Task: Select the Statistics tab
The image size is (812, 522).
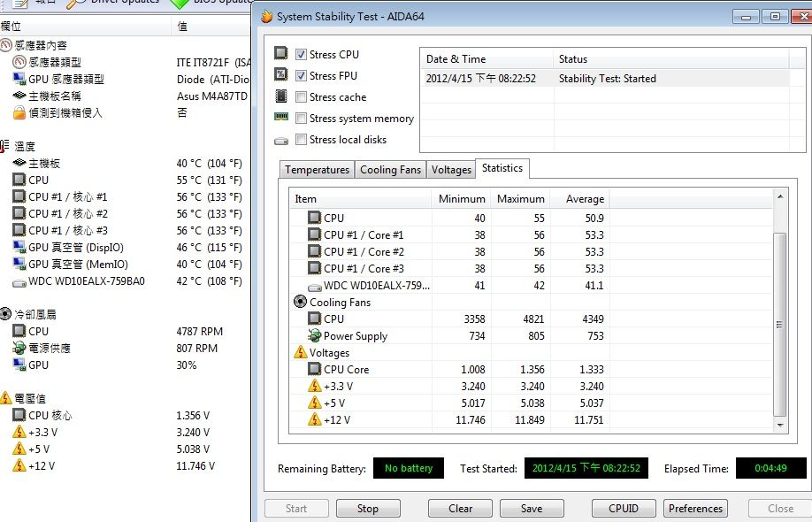Action: [x=502, y=168]
